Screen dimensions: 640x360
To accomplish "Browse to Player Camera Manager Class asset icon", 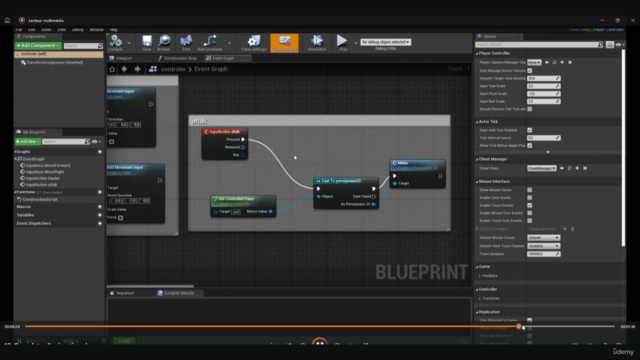I will (555, 62).
